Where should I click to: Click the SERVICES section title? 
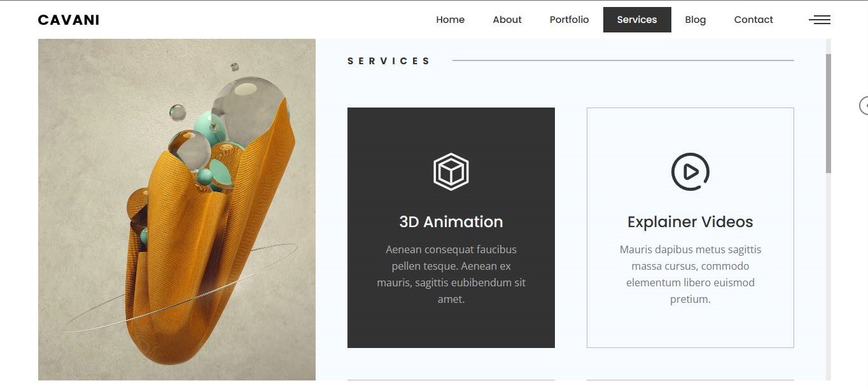tap(389, 61)
